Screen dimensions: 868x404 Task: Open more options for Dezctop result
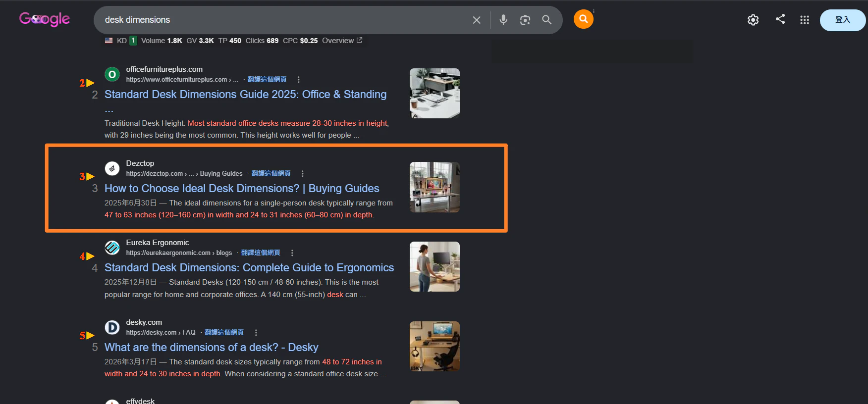(302, 173)
